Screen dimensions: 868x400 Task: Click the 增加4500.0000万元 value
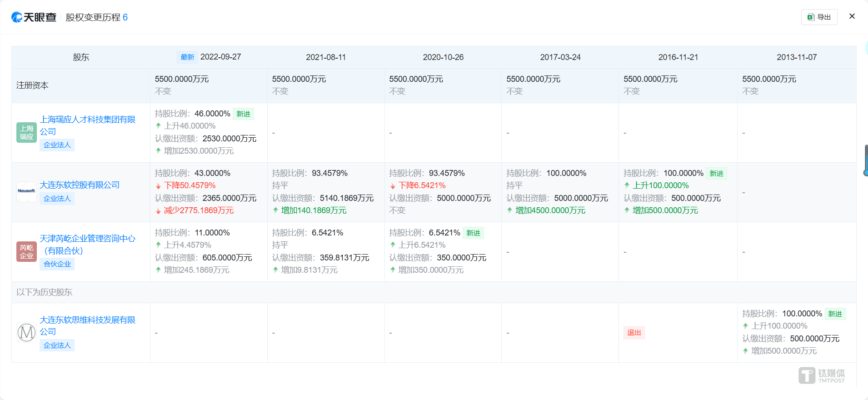[550, 210]
